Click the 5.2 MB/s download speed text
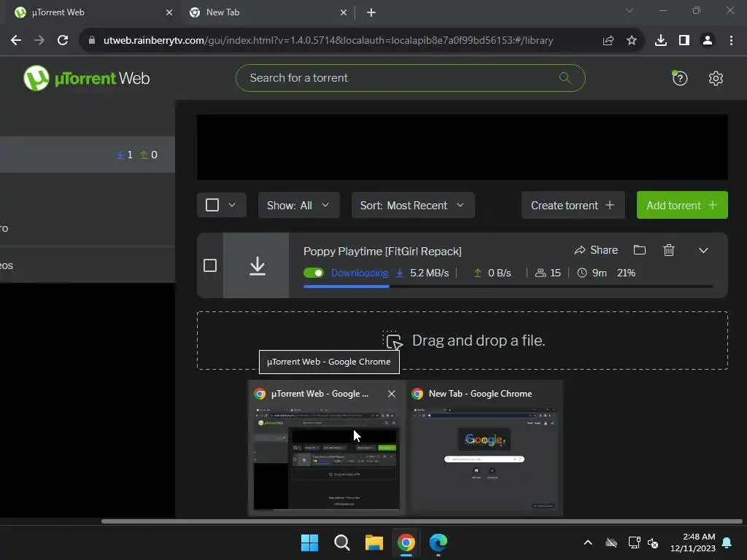 [429, 273]
